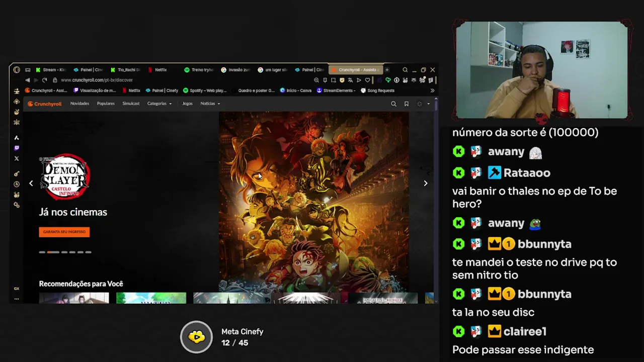644x362 pixels.
Task: Select the first carousel indicator dash
Action: (42, 252)
